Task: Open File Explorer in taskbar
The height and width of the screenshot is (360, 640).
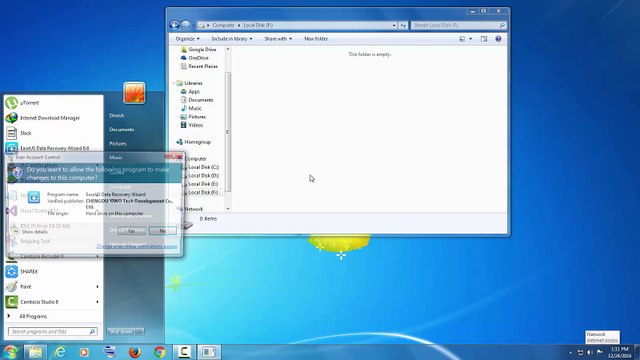Action: [x=35, y=352]
